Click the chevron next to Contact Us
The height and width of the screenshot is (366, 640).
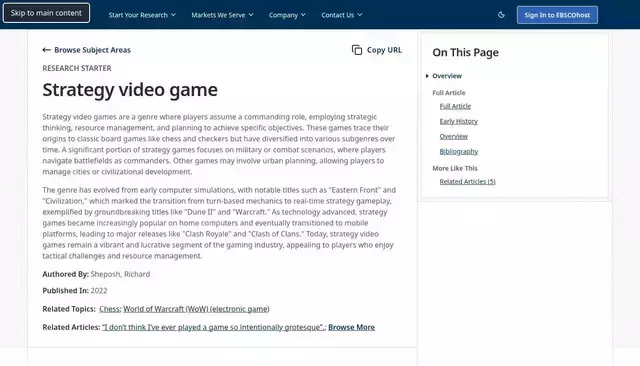360,15
